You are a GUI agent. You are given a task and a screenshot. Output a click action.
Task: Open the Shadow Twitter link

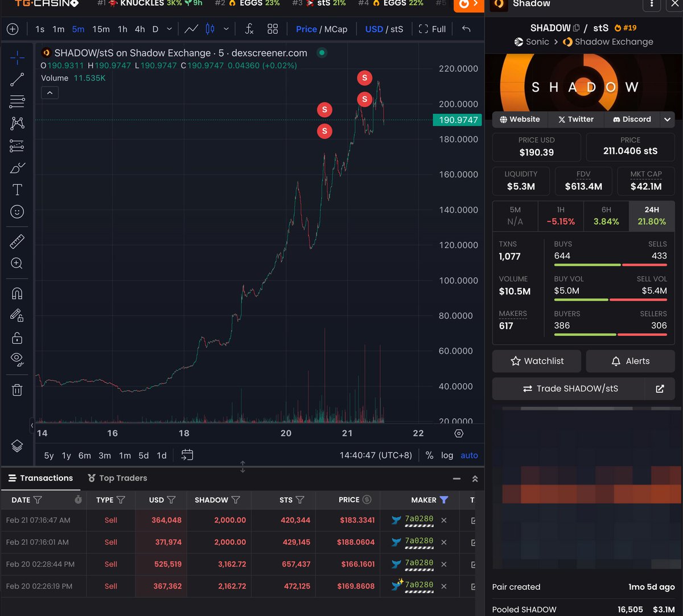coord(575,120)
